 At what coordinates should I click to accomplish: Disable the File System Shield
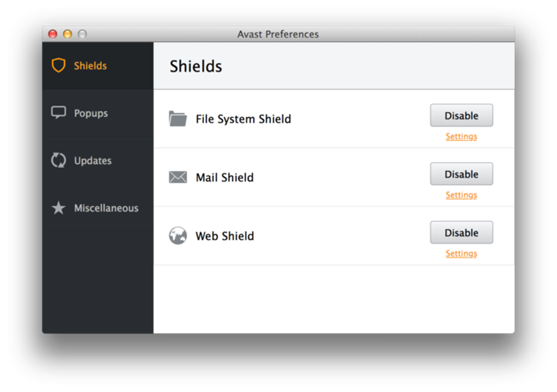(x=461, y=116)
